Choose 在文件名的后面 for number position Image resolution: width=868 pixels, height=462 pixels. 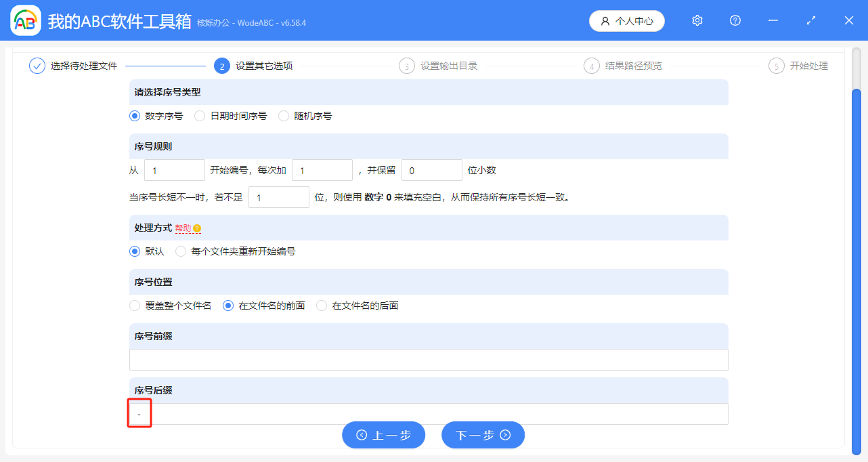click(322, 306)
